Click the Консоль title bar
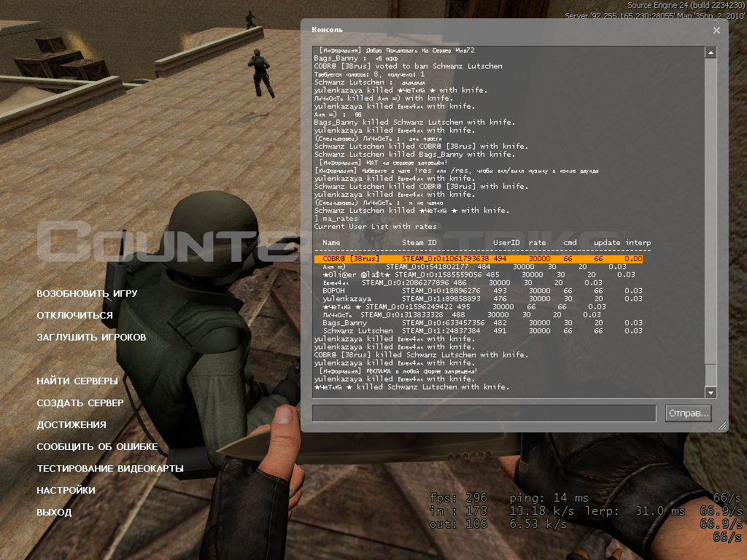This screenshot has width=747, height=560. pos(510,29)
